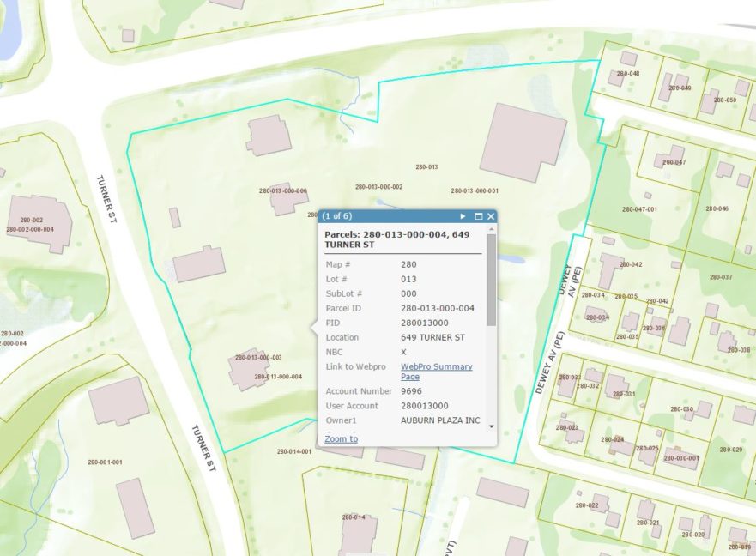Screen dimensions: 756x556
Task: Click the 280-046 parcel label
Action: (717, 208)
